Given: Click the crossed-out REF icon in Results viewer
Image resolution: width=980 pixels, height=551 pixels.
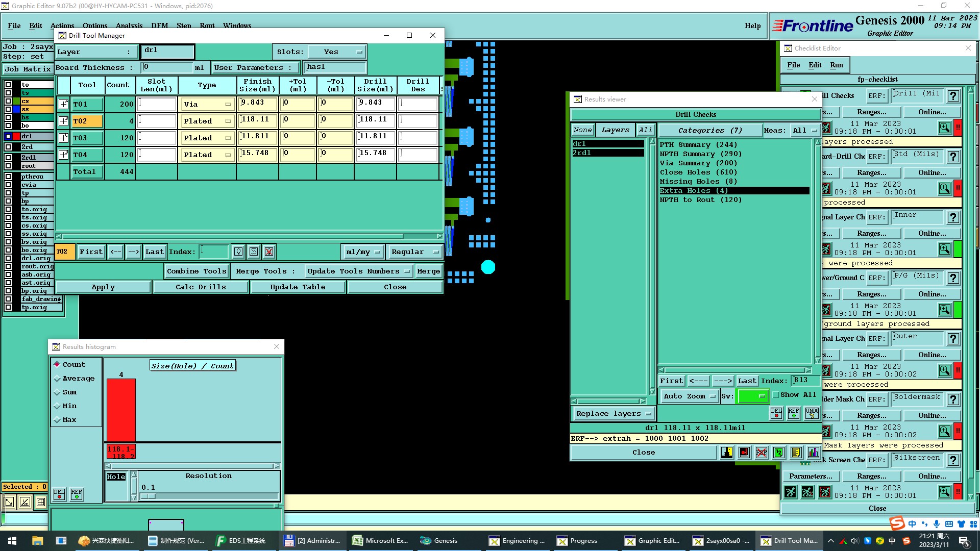Looking at the screenshot, I should tap(762, 452).
